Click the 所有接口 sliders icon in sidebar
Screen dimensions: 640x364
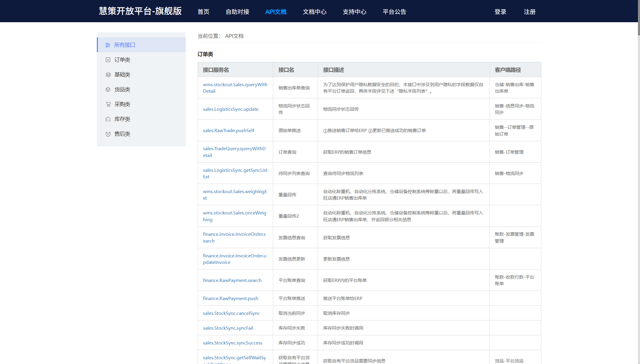pos(108,45)
